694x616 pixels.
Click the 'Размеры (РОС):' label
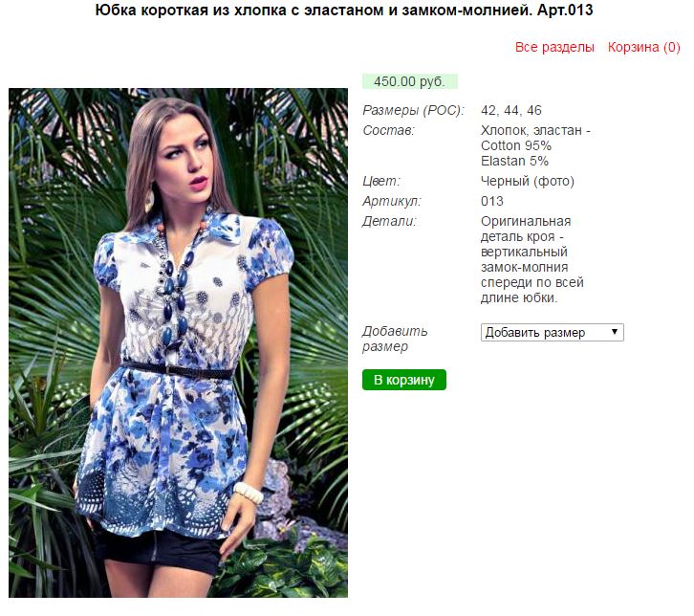pyautogui.click(x=413, y=110)
